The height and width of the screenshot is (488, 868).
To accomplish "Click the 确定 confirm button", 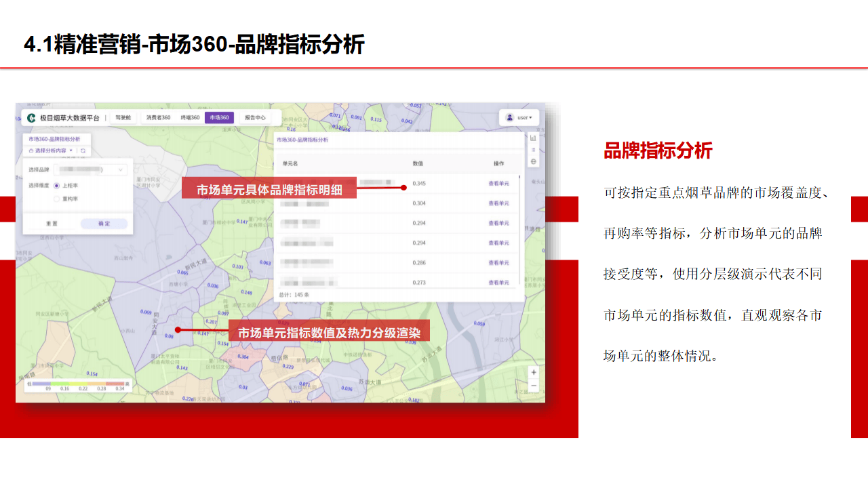I will click(104, 223).
